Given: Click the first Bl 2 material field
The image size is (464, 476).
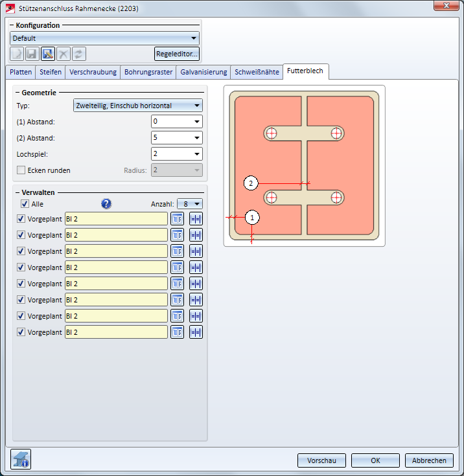Looking at the screenshot, I should click(x=116, y=219).
